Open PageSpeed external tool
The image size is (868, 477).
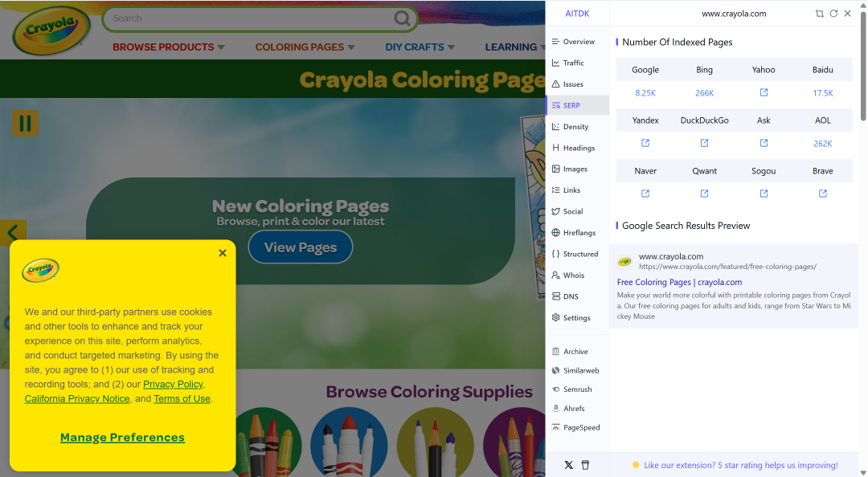(577, 428)
